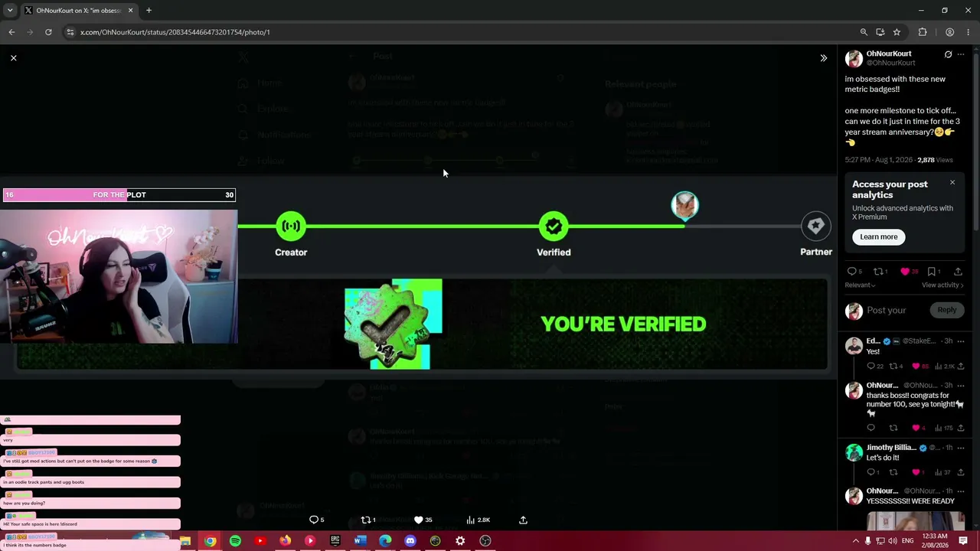This screenshot has width=980, height=551.
Task: Open the View activity link
Action: coord(942,285)
